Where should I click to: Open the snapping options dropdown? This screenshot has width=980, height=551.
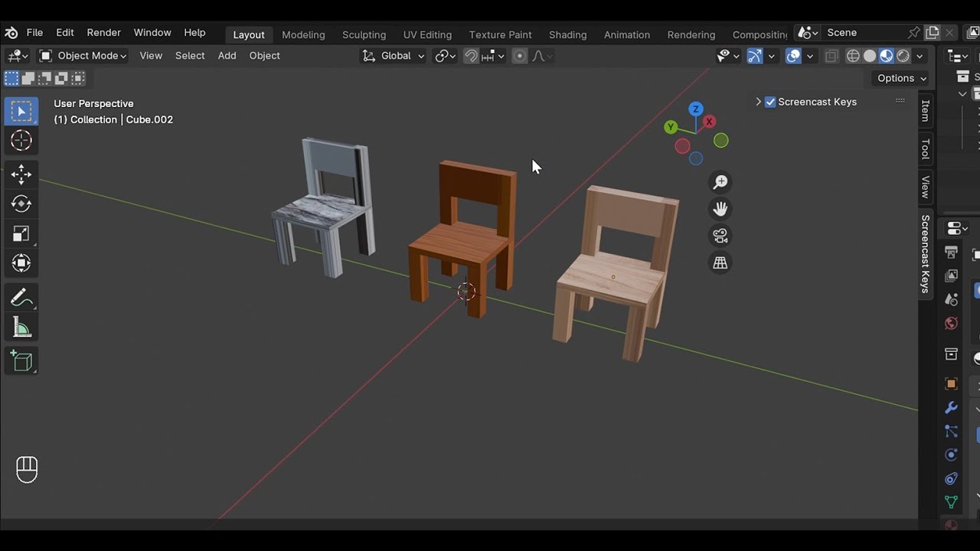click(493, 56)
